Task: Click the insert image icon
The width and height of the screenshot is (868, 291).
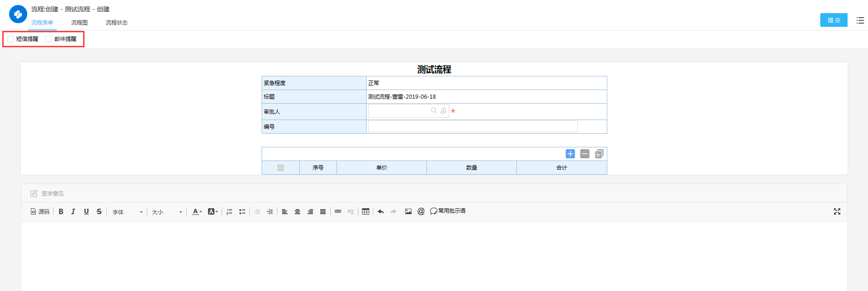Action: point(408,211)
